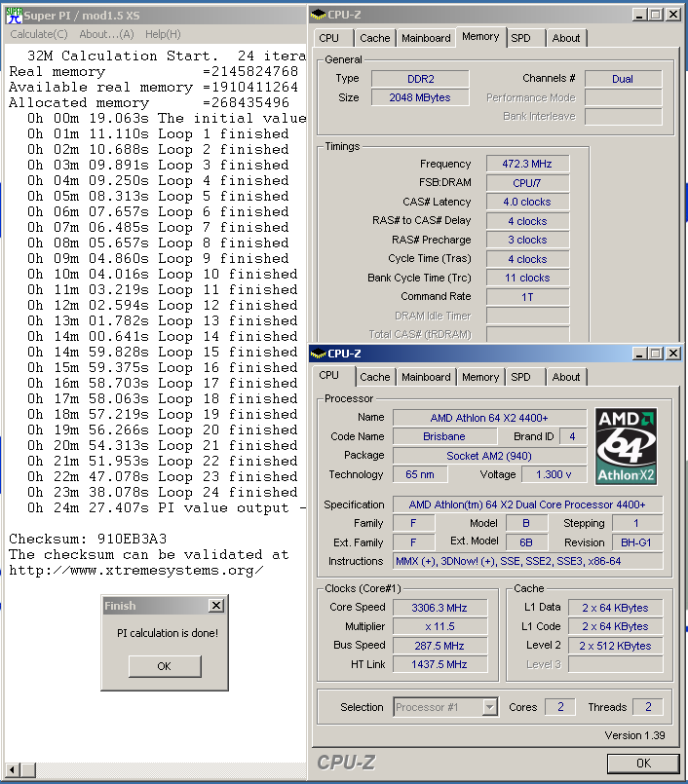The height and width of the screenshot is (784, 688).
Task: Click the Command Rate value 1T
Action: pos(527,297)
